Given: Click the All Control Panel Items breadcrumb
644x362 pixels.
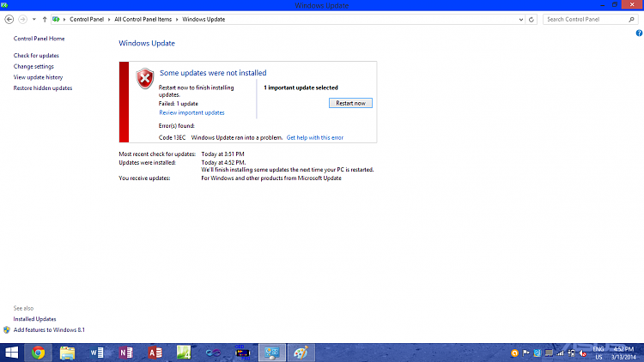Looking at the screenshot, I should 143,19.
